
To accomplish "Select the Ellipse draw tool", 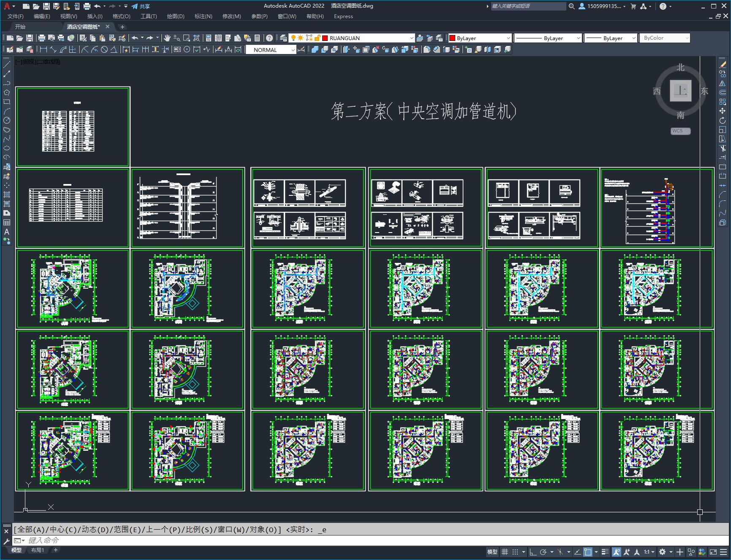I will [7, 148].
